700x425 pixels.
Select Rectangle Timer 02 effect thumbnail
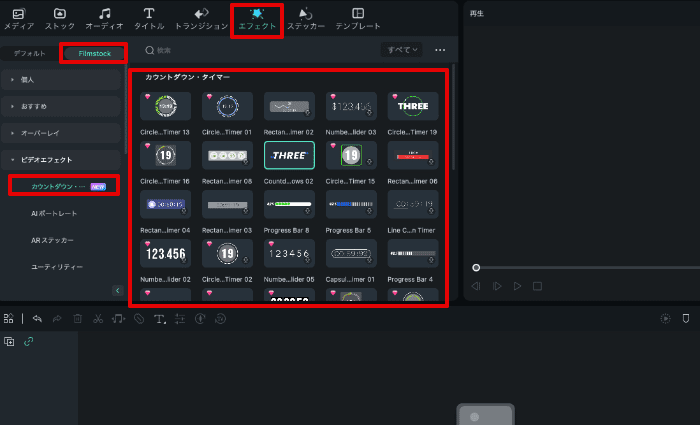coord(289,106)
